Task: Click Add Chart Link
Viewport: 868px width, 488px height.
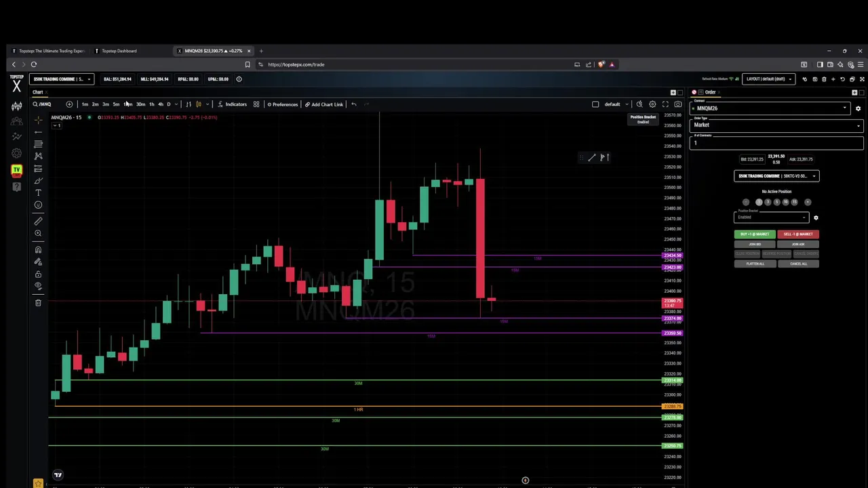Action: pyautogui.click(x=324, y=104)
